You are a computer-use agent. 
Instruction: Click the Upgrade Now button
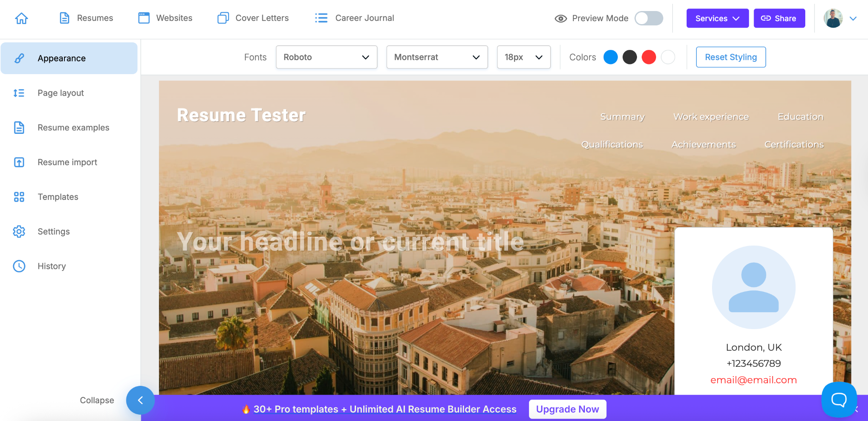tap(567, 409)
